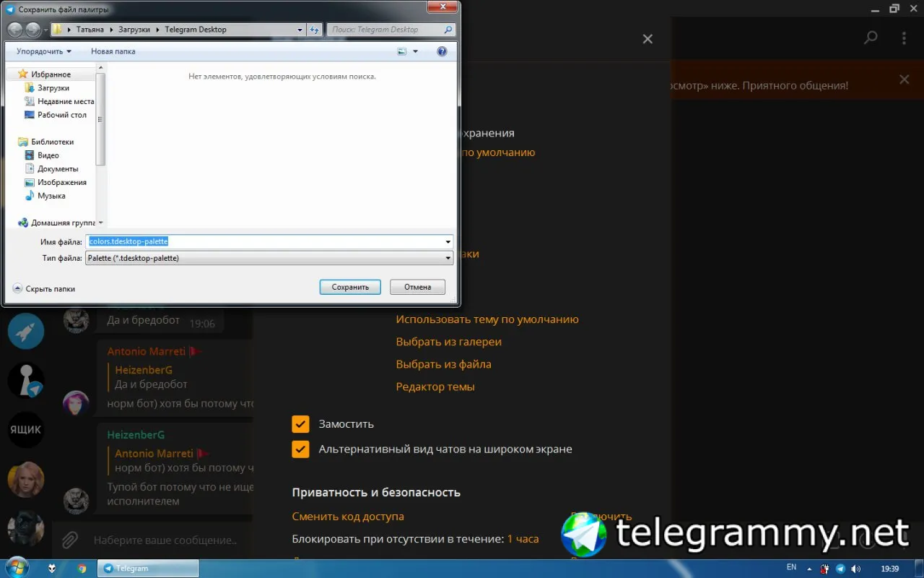This screenshot has height=578, width=924.
Task: Expand the address bar history dropdown arrow
Action: tap(300, 30)
